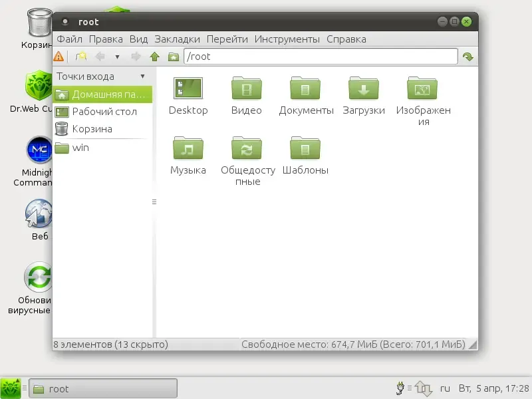Screen dimensions: 532x399
Task: Go up to parent folder
Action: pos(155,57)
